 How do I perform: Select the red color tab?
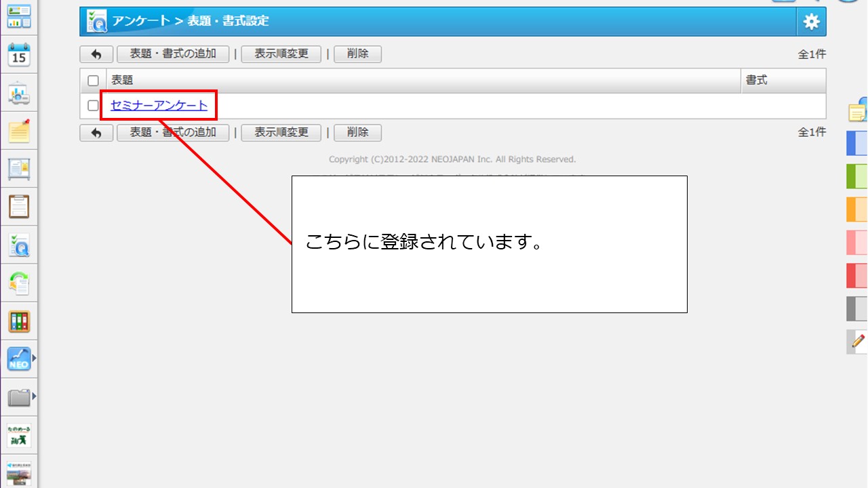(x=857, y=275)
